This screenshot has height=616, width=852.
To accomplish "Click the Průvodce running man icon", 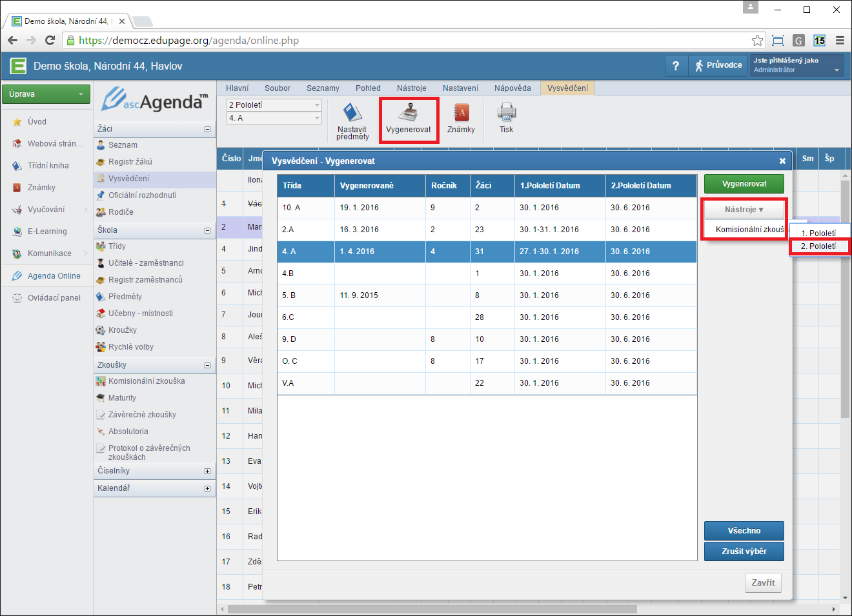I will click(699, 65).
